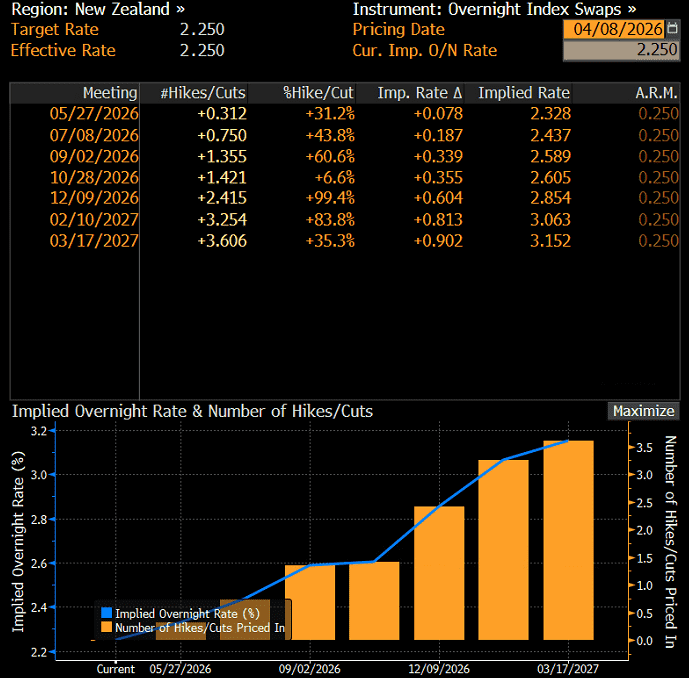The height and width of the screenshot is (678, 689).
Task: Click the tallest orange bar for 03/17/2027
Action: (568, 540)
